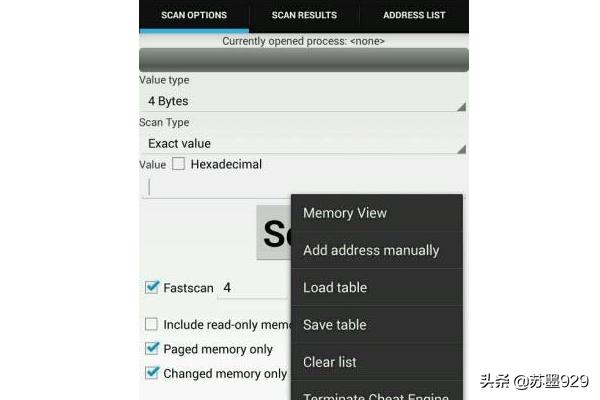Tick Include read-only memory checkbox
This screenshot has height=400, width=600.
152,324
